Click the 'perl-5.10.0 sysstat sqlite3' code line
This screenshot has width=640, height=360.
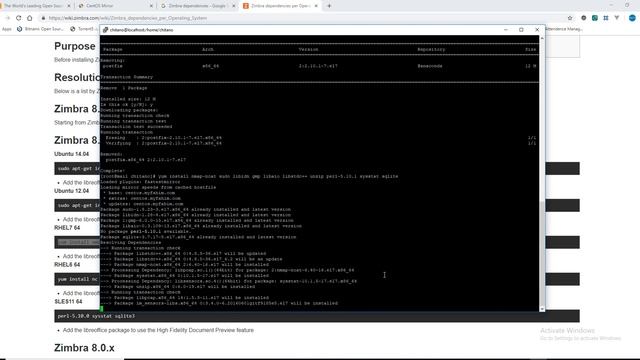96,316
